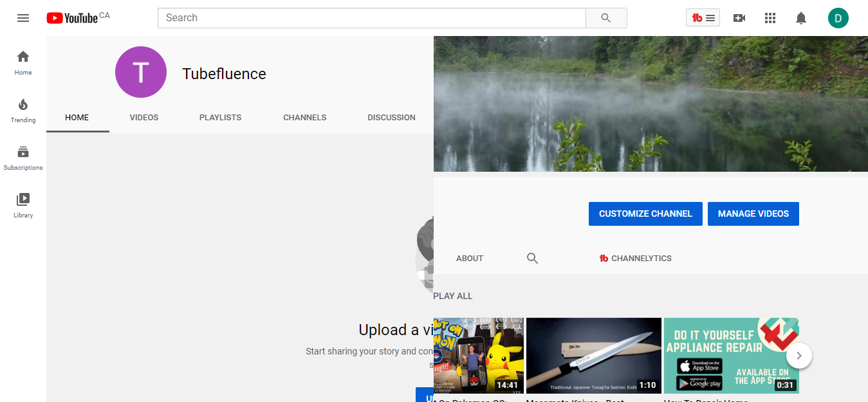The height and width of the screenshot is (402, 868).
Task: Click inside the Search field
Action: point(372,18)
